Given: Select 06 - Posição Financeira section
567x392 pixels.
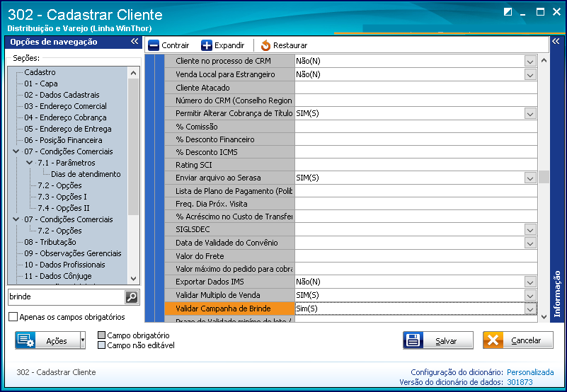Looking at the screenshot, I should tap(63, 140).
